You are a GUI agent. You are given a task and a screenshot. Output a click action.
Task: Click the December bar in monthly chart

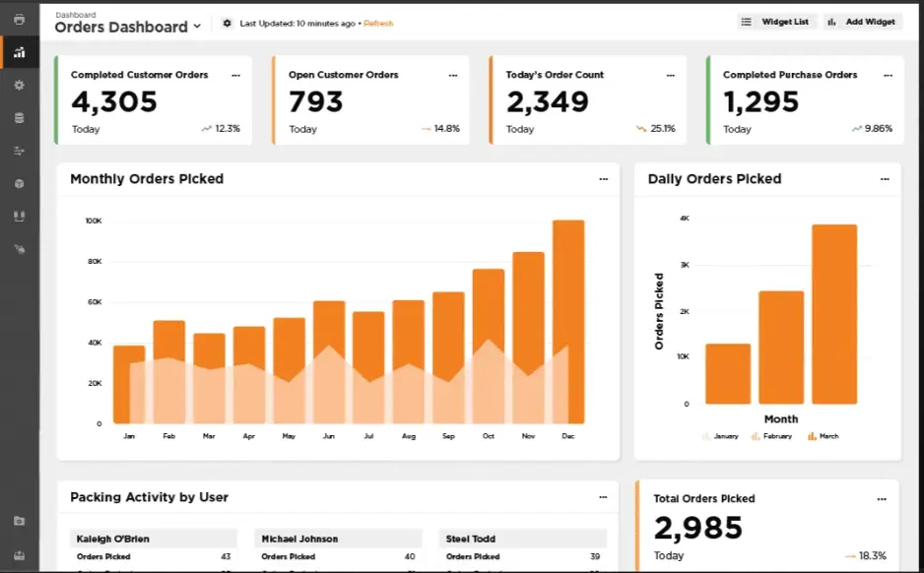pyautogui.click(x=568, y=322)
